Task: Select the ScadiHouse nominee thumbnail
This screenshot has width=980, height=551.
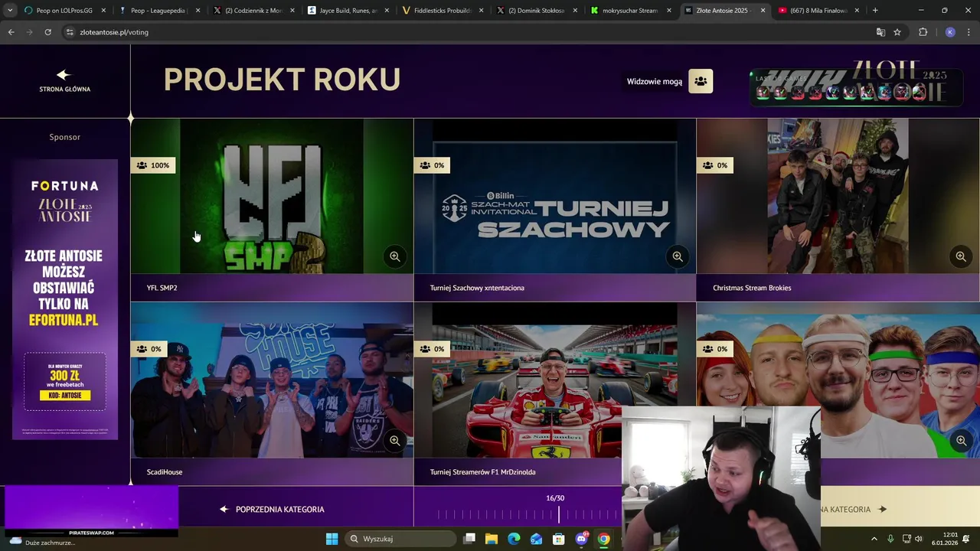Action: [272, 380]
